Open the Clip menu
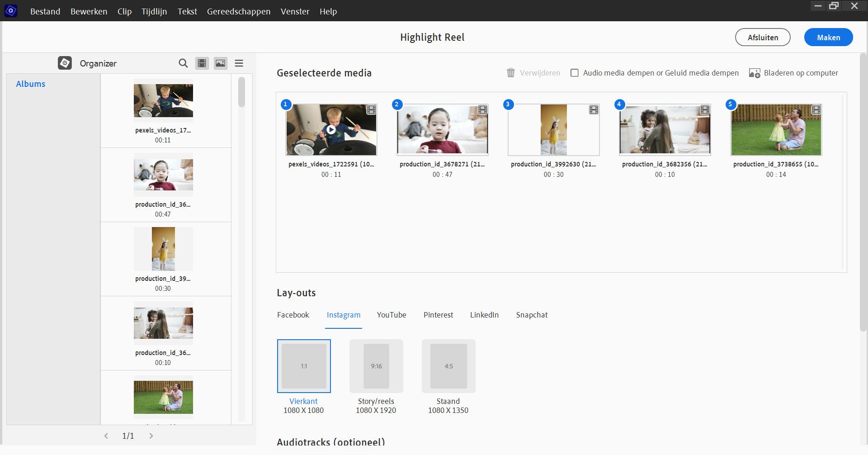868x455 pixels. click(x=125, y=11)
